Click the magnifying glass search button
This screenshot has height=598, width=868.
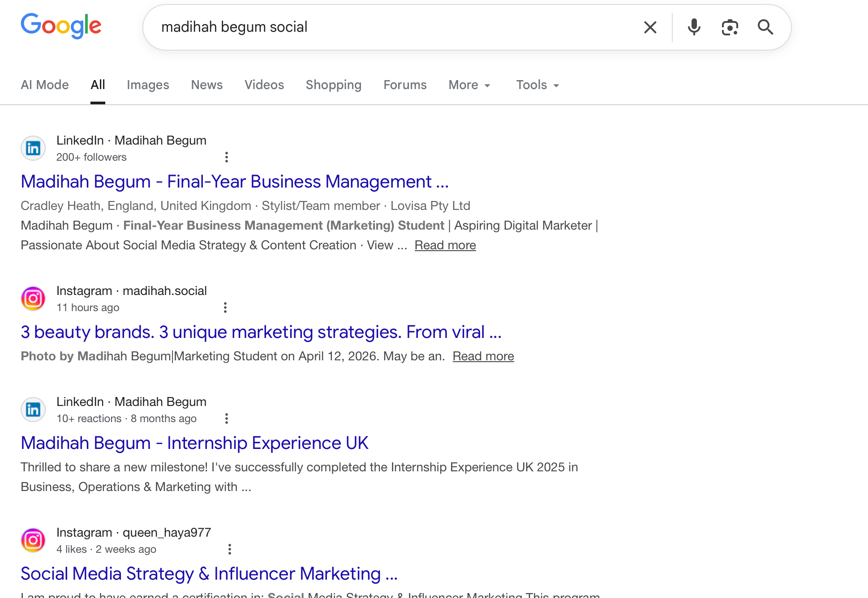pos(765,27)
